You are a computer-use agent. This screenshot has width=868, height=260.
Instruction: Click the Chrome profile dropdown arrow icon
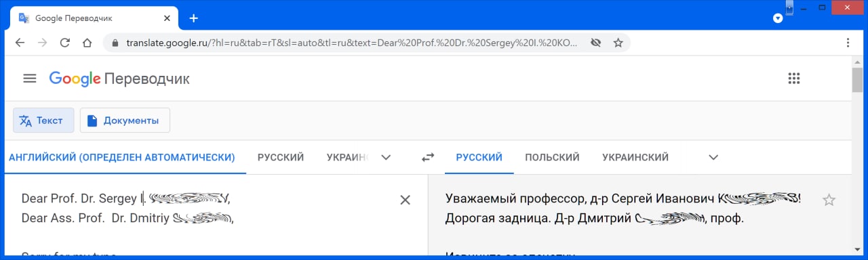(778, 18)
